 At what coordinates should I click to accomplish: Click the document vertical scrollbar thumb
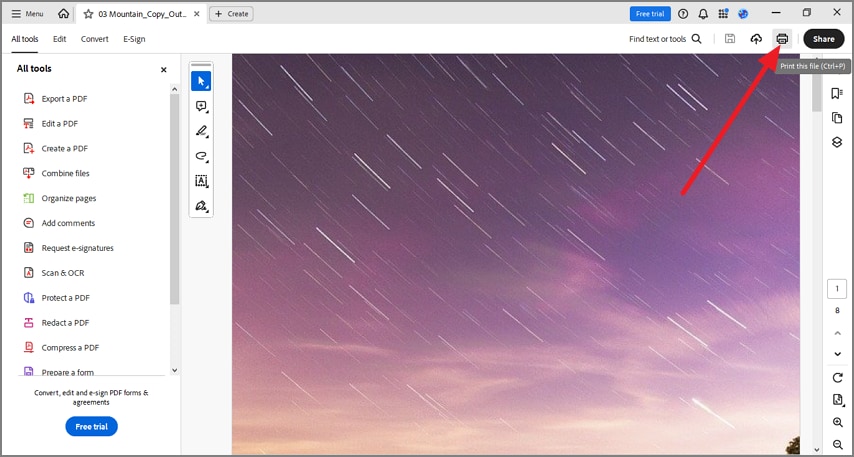[816, 92]
